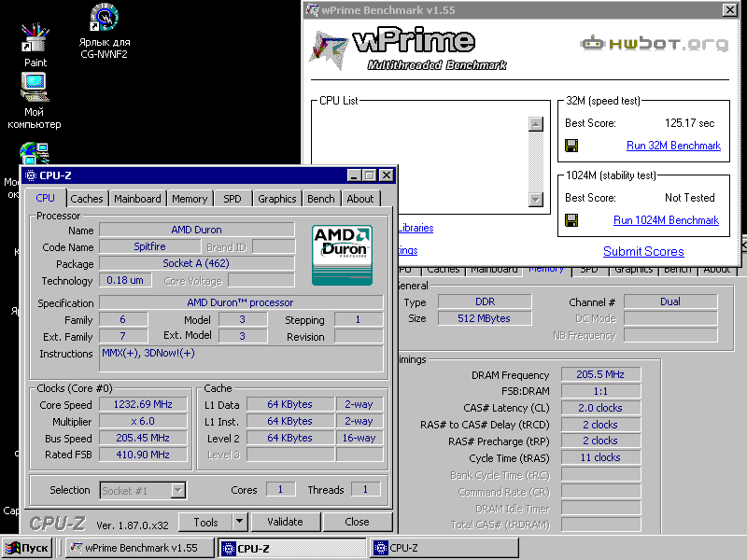747x560 pixels.
Task: Expand the Socket #1 selection dropdown
Action: [177, 490]
